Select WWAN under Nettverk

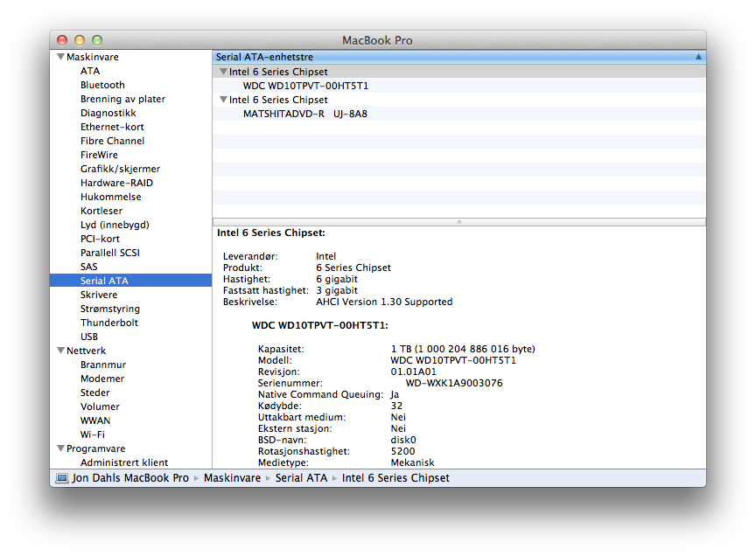click(x=95, y=420)
